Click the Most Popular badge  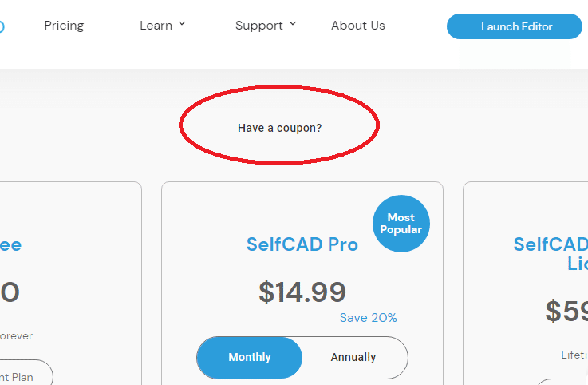click(x=401, y=224)
